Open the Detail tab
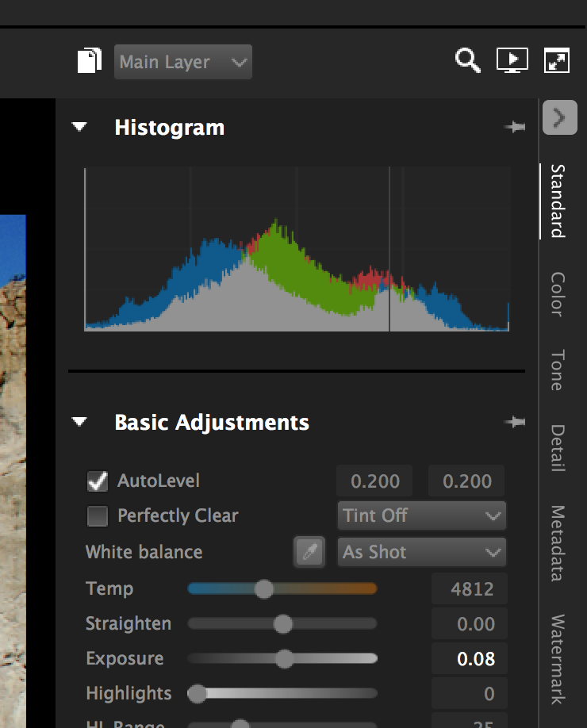Screen dimensions: 587x728 coord(558,449)
